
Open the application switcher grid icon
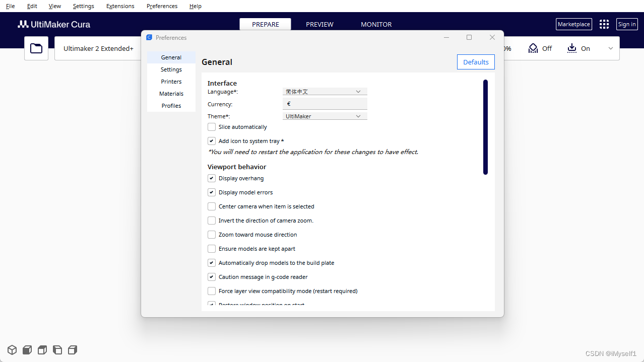pyautogui.click(x=604, y=24)
